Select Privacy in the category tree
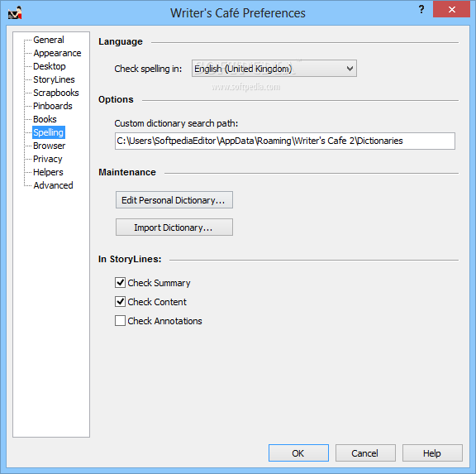The image size is (476, 474). tap(48, 159)
